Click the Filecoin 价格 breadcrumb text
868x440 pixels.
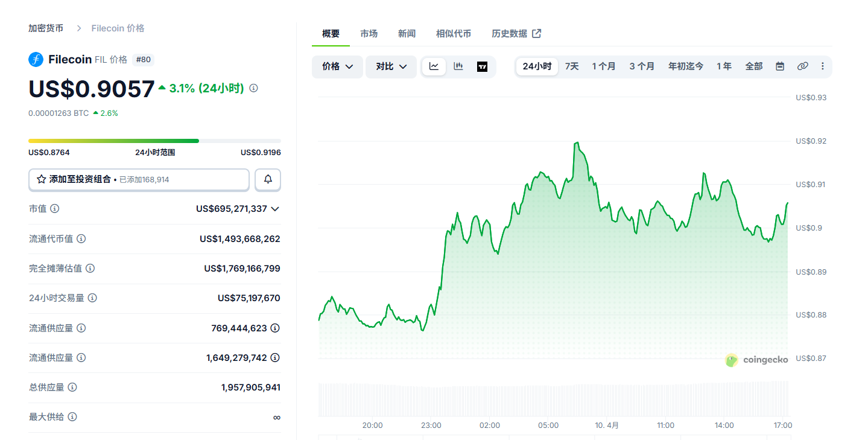point(118,28)
